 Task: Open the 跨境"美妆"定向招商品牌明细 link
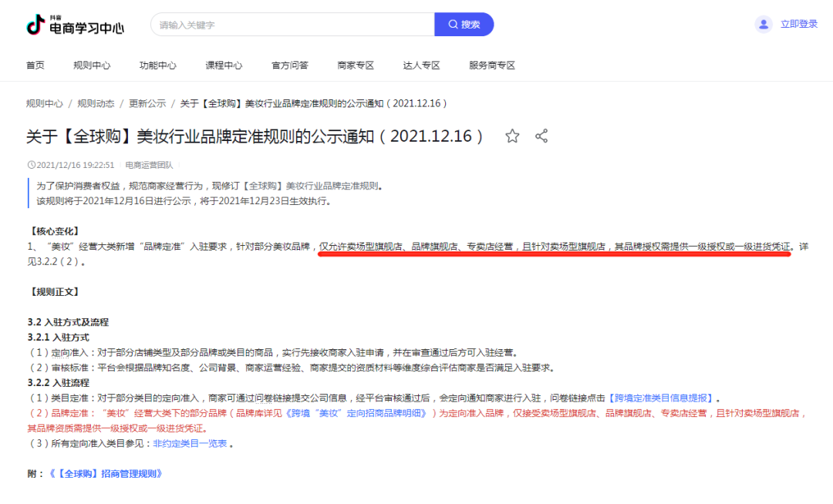coord(356,413)
